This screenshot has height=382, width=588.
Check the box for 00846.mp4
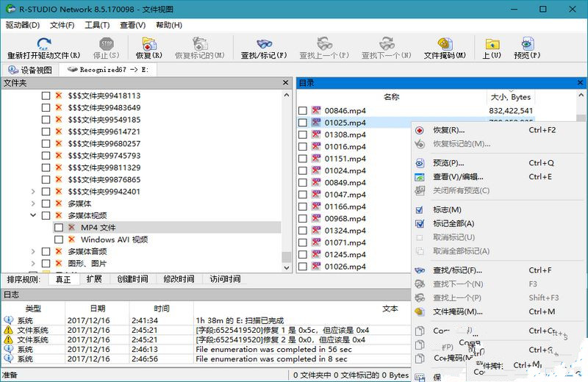303,111
